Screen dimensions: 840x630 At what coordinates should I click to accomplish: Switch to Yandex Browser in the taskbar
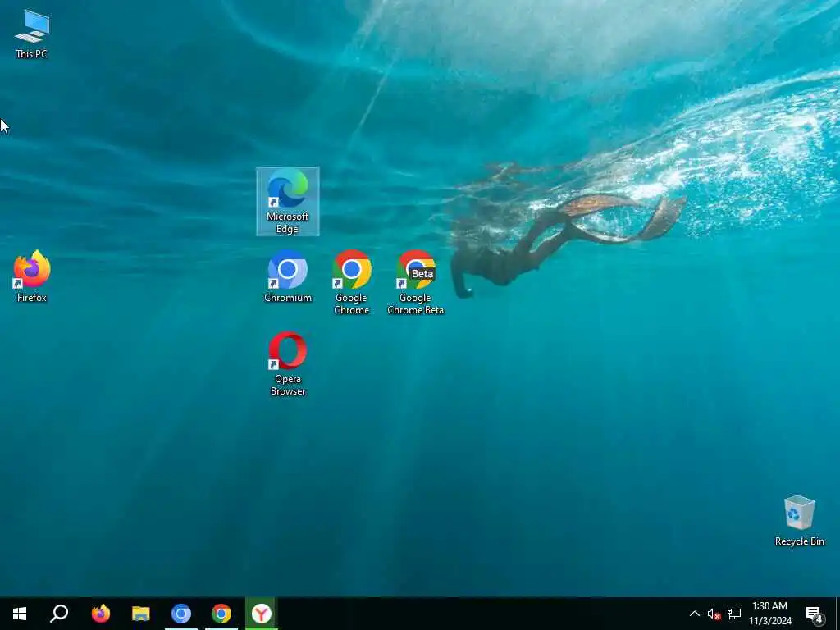262,614
